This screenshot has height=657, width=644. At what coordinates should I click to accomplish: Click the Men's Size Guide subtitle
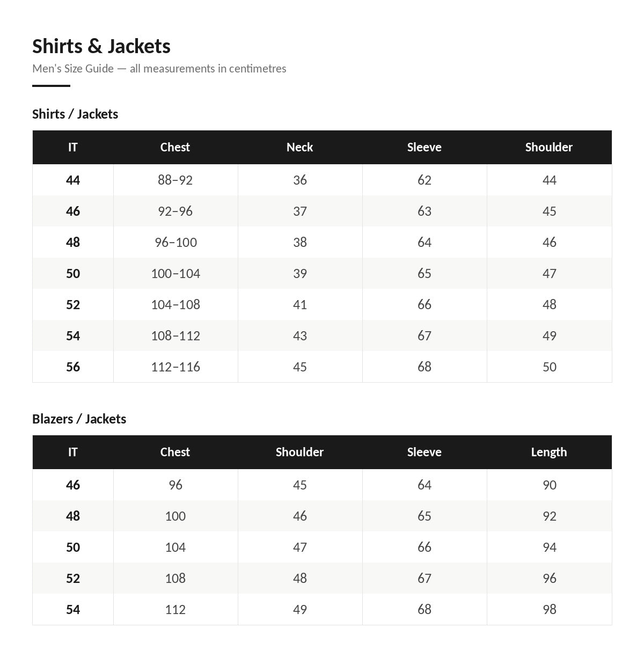(x=159, y=69)
